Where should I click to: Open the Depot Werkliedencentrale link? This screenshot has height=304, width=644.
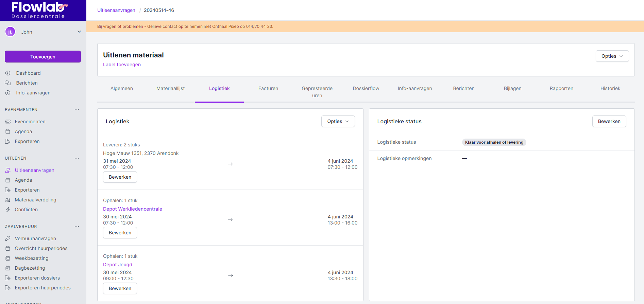tap(133, 209)
